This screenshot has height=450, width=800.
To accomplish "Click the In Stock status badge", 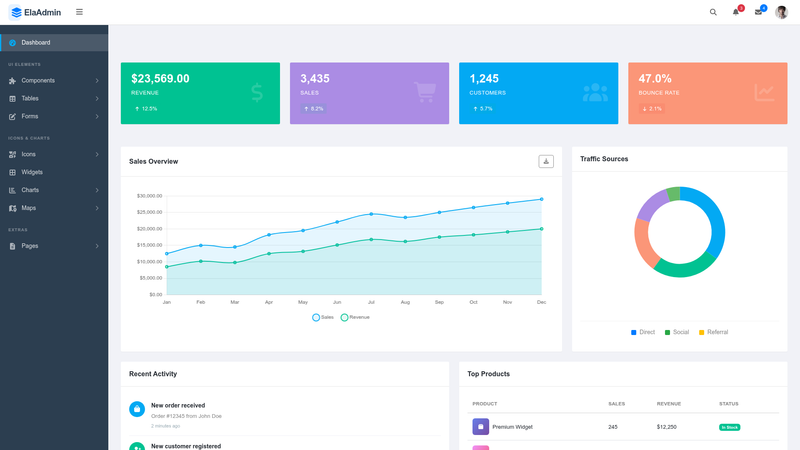I will click(x=730, y=427).
